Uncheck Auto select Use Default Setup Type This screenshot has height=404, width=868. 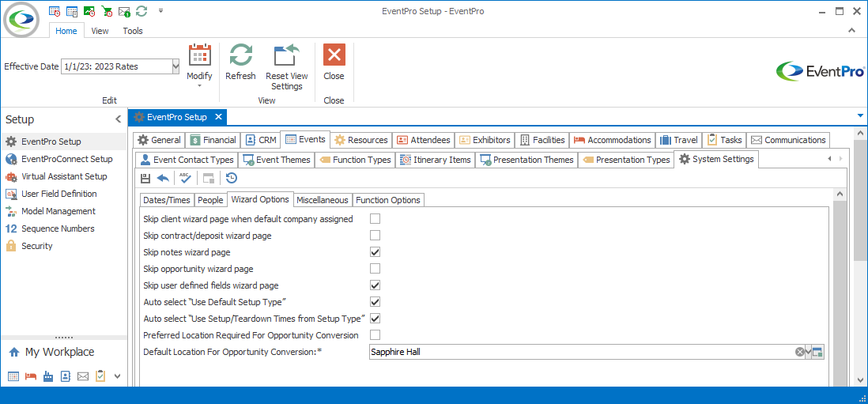pos(375,302)
